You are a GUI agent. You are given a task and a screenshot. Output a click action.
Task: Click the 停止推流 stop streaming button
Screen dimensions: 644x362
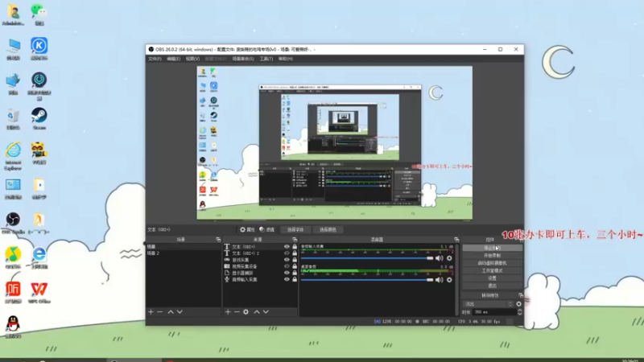tap(492, 248)
